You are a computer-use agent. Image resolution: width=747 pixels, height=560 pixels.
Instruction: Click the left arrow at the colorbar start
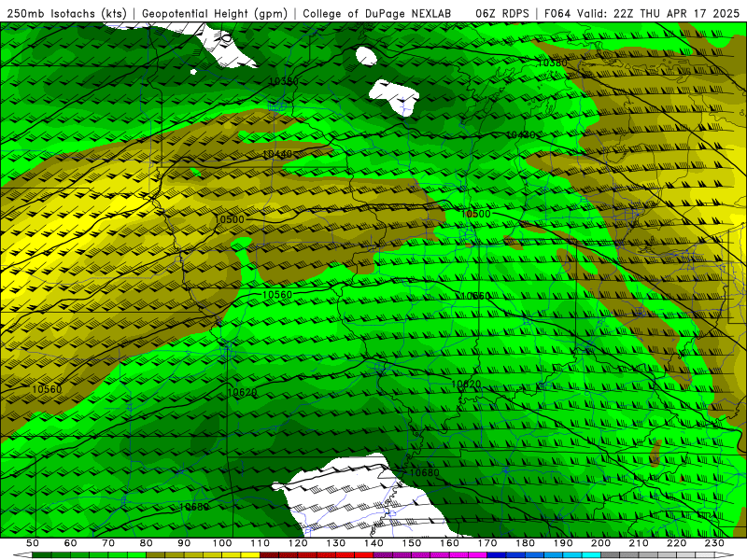[x=22, y=554]
